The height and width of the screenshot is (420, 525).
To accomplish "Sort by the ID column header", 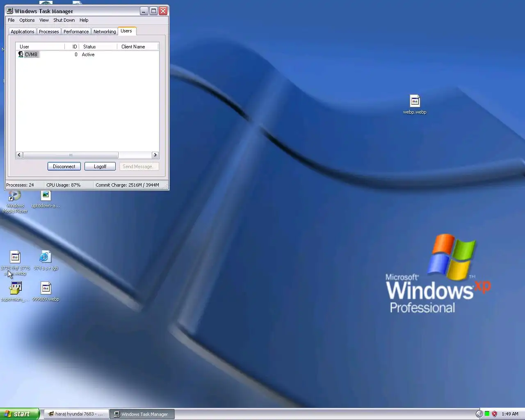I will pos(71,47).
